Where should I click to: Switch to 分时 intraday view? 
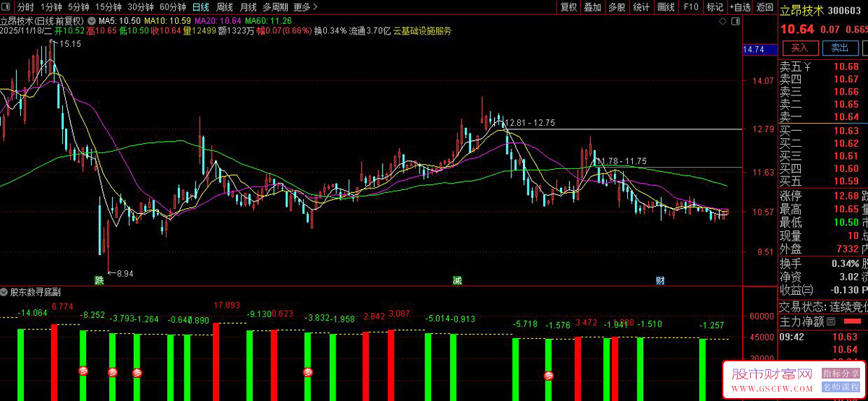25,7
